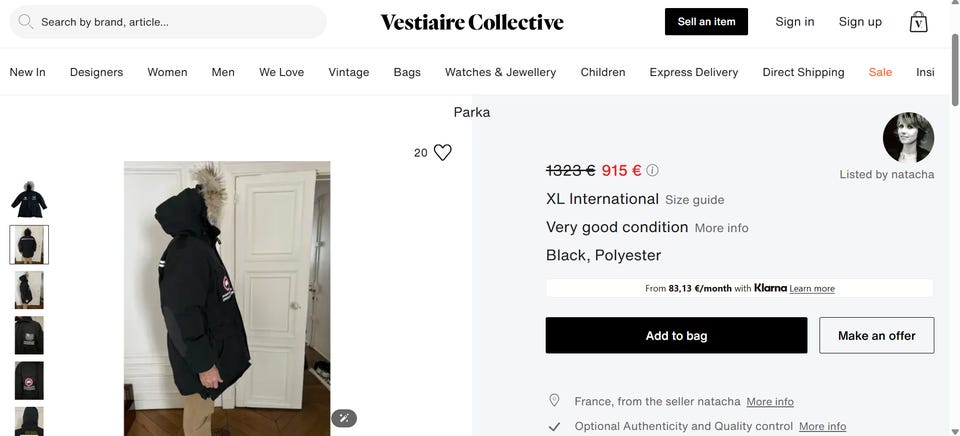Click the Vestiaire Collective logo
Screen dimensions: 960x436
472,22
